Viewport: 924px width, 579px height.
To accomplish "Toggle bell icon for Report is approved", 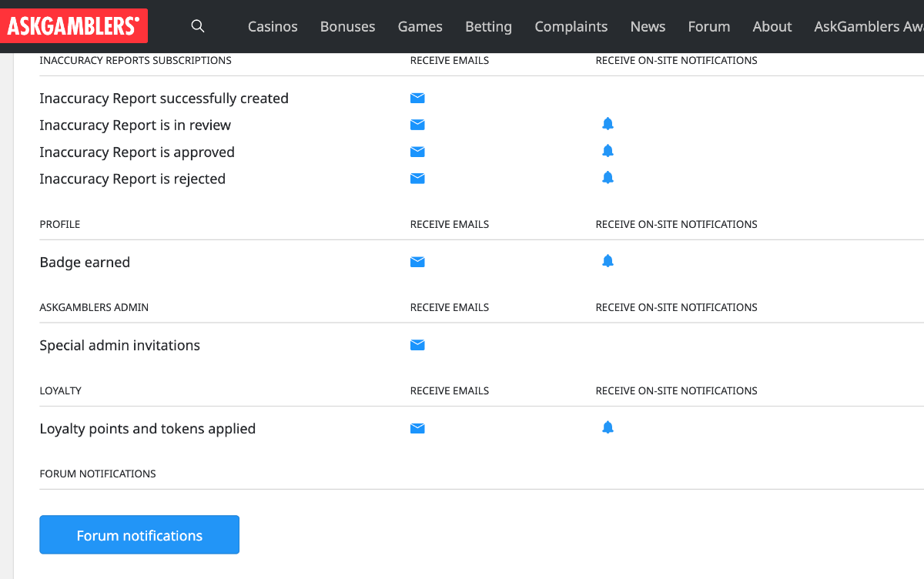I will tap(608, 151).
